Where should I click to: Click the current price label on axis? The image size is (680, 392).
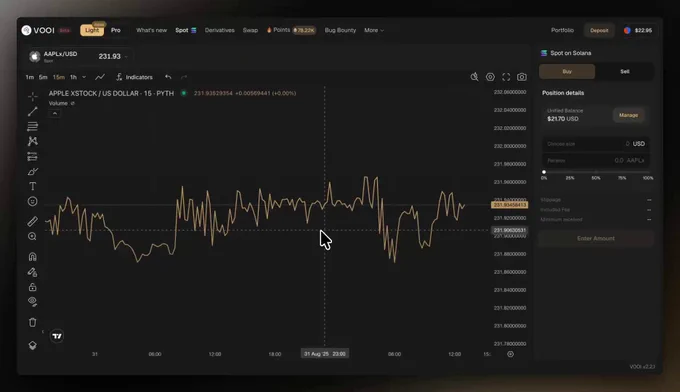tap(510, 205)
